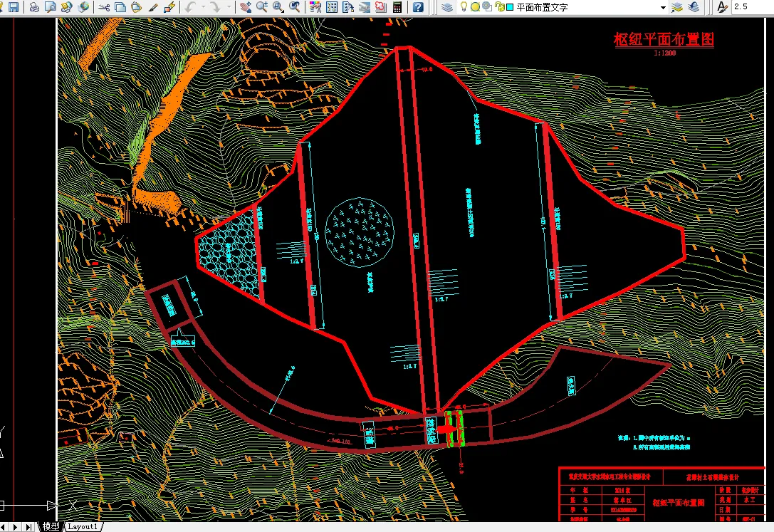Click the Paste clipboard icon

point(136,7)
